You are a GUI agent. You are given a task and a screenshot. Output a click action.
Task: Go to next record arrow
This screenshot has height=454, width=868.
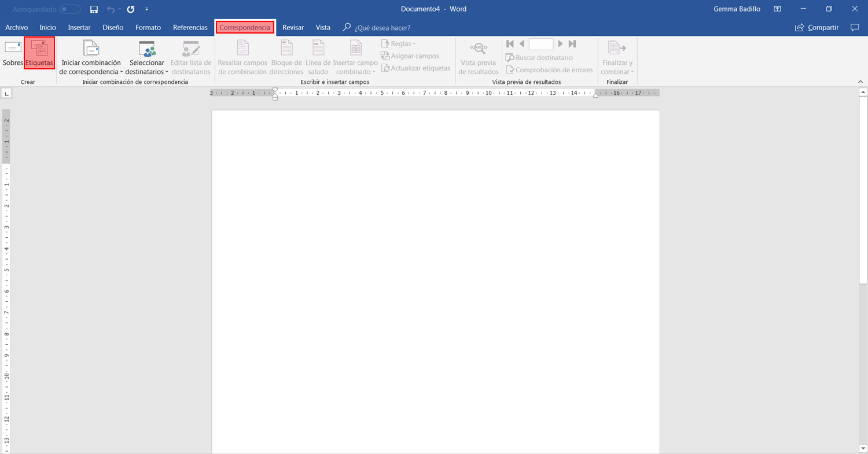pyautogui.click(x=560, y=44)
